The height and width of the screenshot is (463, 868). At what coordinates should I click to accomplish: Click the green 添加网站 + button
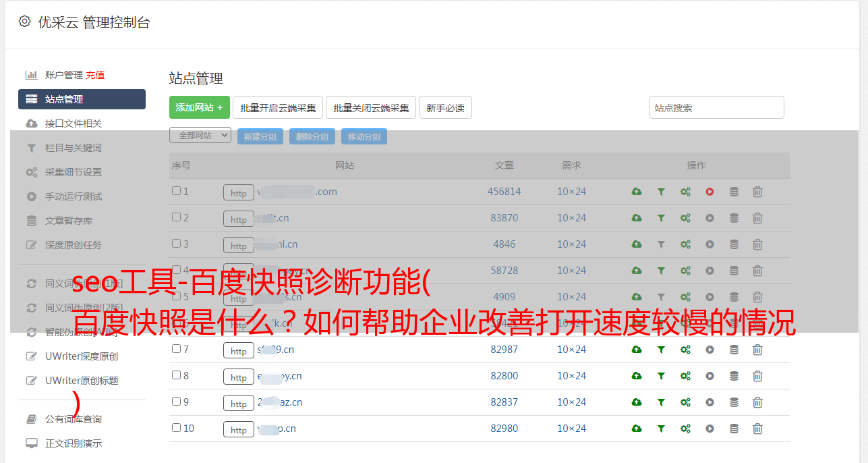click(x=200, y=107)
